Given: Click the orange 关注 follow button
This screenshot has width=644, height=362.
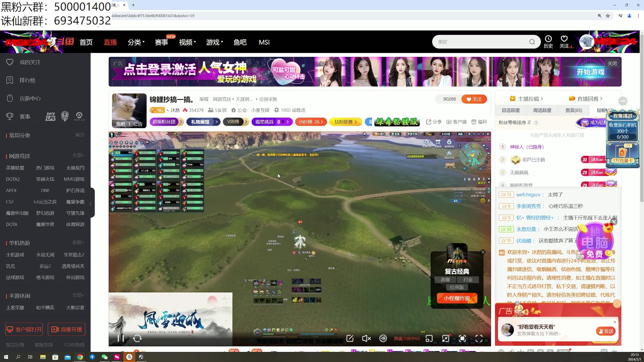Looking at the screenshot, I should tap(474, 99).
